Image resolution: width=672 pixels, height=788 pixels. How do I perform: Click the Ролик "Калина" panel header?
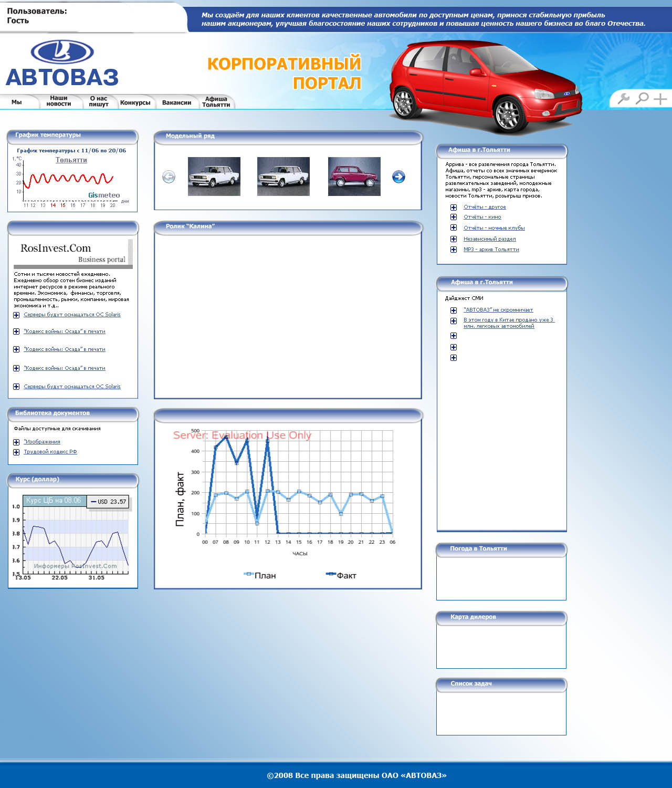pyautogui.click(x=288, y=227)
